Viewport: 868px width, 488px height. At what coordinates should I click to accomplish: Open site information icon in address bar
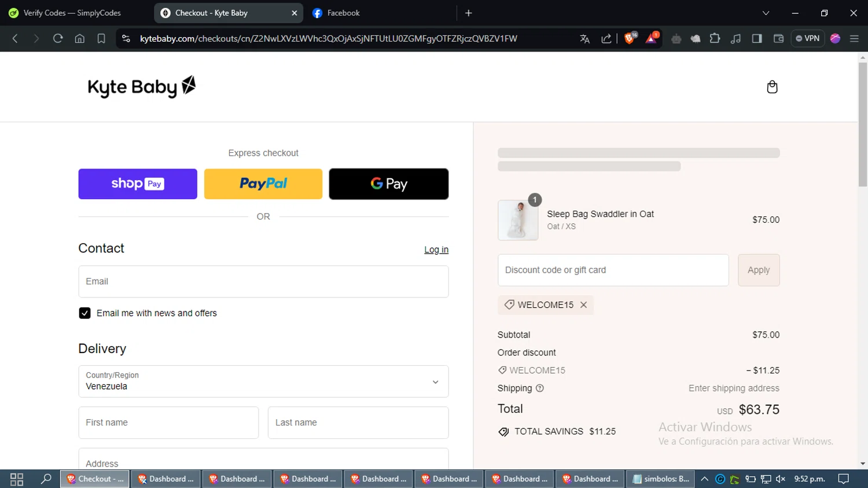pyautogui.click(x=126, y=39)
